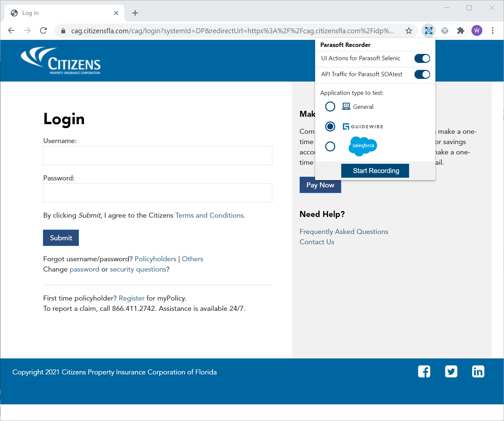Maximize the browser window

point(469,8)
